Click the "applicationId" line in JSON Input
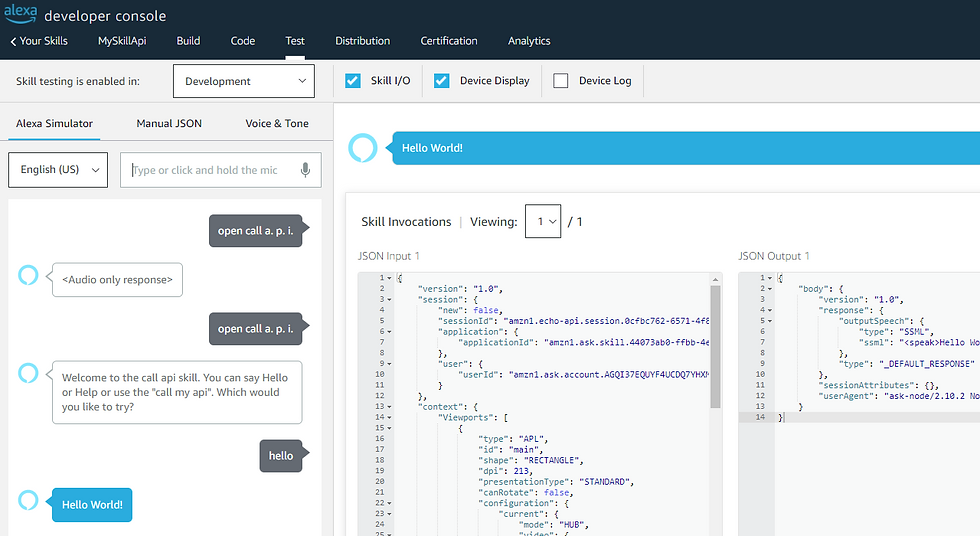The height and width of the screenshot is (536, 980). pos(583,342)
